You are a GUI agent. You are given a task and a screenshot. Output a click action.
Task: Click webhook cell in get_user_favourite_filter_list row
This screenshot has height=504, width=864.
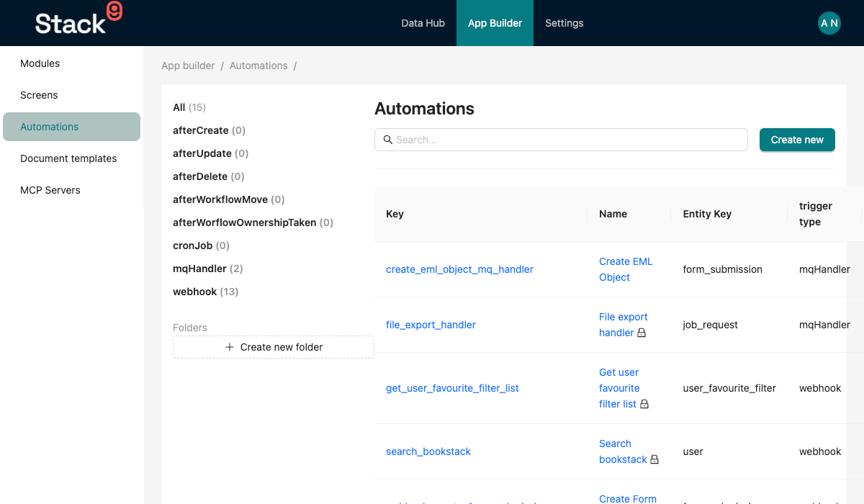820,388
